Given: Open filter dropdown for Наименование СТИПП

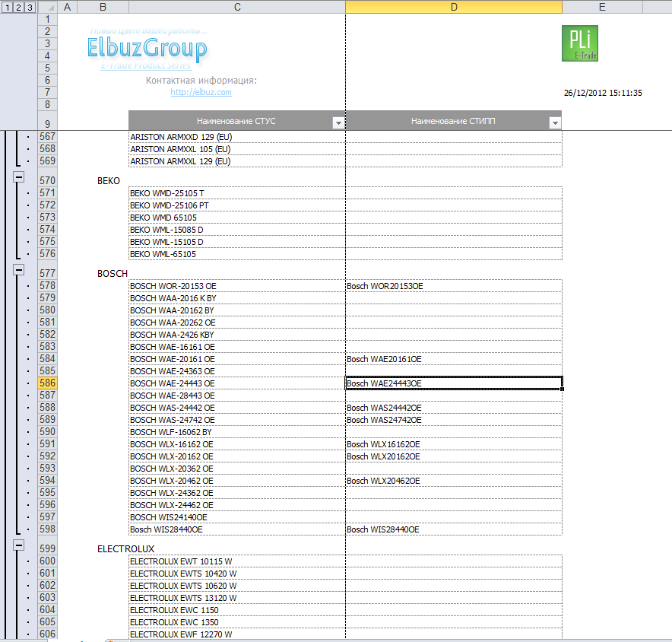Looking at the screenshot, I should pos(555,123).
